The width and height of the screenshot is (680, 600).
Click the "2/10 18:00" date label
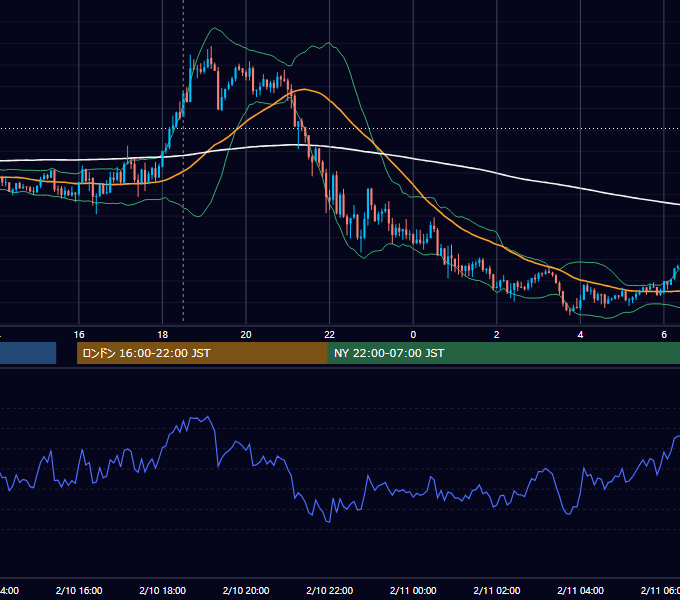coord(163,590)
